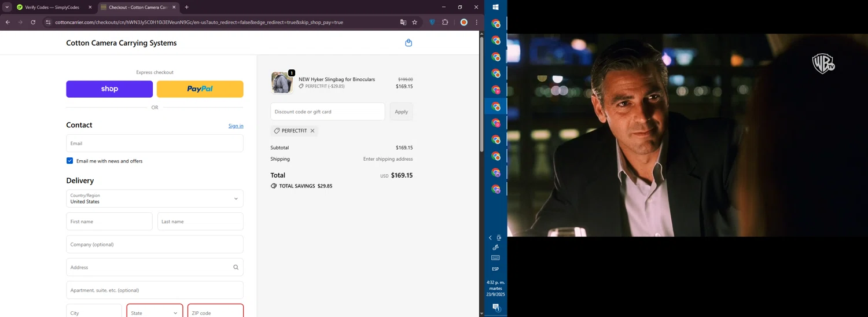
Task: Open the blue shield extension icon
Action: (432, 23)
